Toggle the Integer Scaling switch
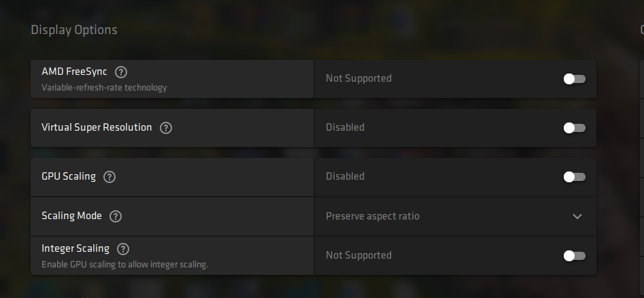 tap(574, 256)
